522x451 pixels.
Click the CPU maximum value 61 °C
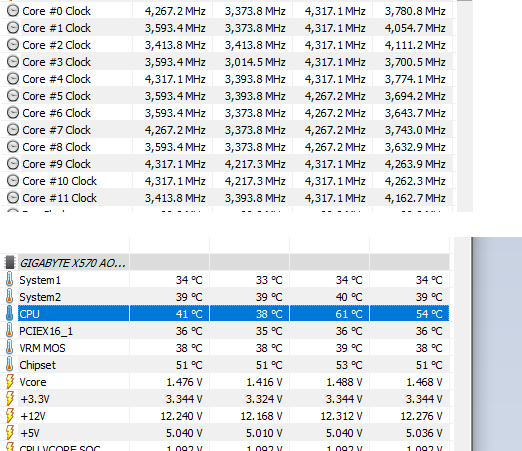349,314
